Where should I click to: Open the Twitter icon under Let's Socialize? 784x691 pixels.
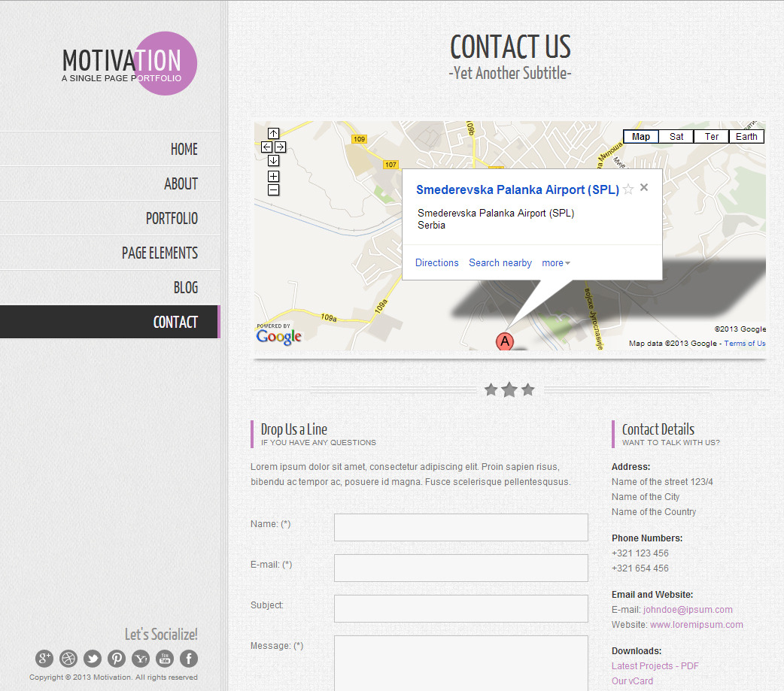pyautogui.click(x=93, y=659)
